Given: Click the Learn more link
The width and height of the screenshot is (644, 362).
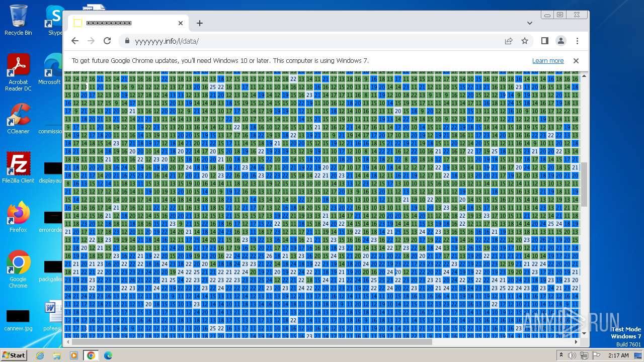Looking at the screenshot, I should [x=548, y=60].
